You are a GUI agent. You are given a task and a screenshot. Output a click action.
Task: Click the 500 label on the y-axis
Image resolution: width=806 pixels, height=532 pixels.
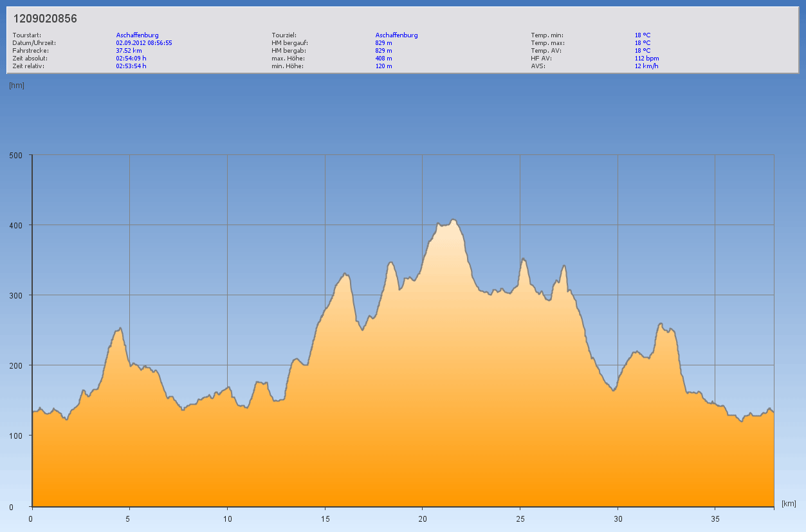pyautogui.click(x=15, y=155)
